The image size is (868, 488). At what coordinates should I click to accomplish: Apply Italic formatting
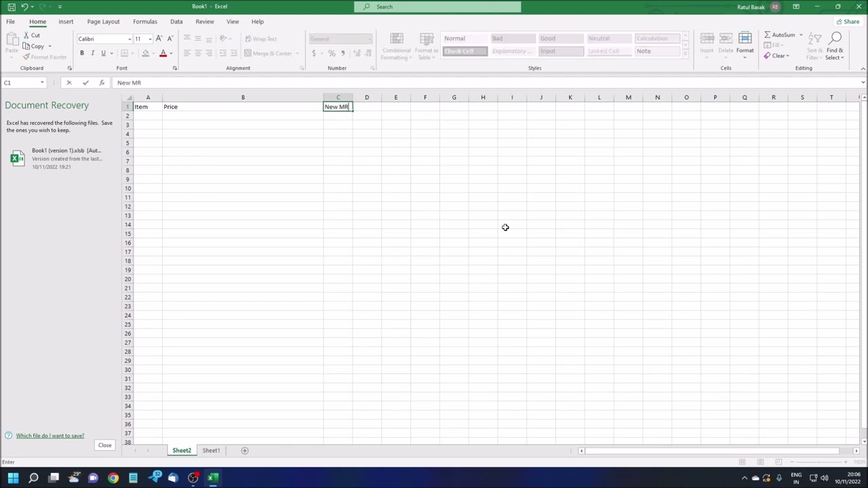pyautogui.click(x=93, y=53)
